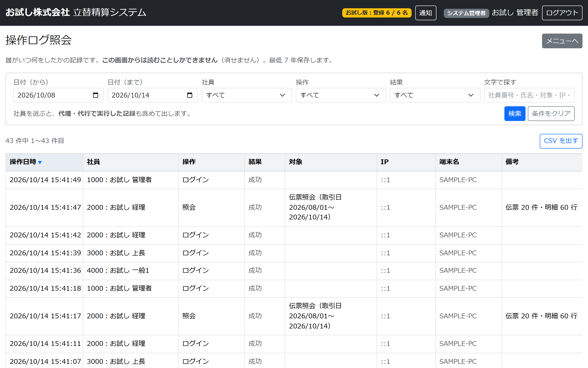
Task: Click the 検索 button
Action: 515,114
